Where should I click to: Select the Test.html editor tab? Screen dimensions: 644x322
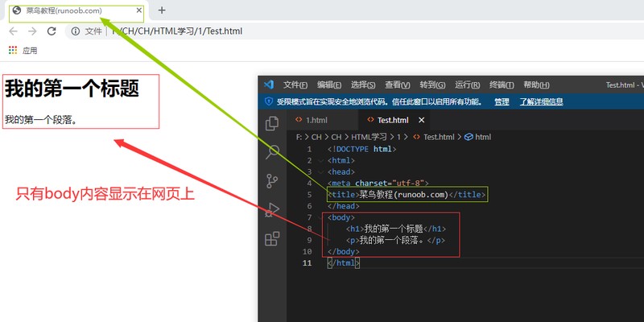point(393,120)
